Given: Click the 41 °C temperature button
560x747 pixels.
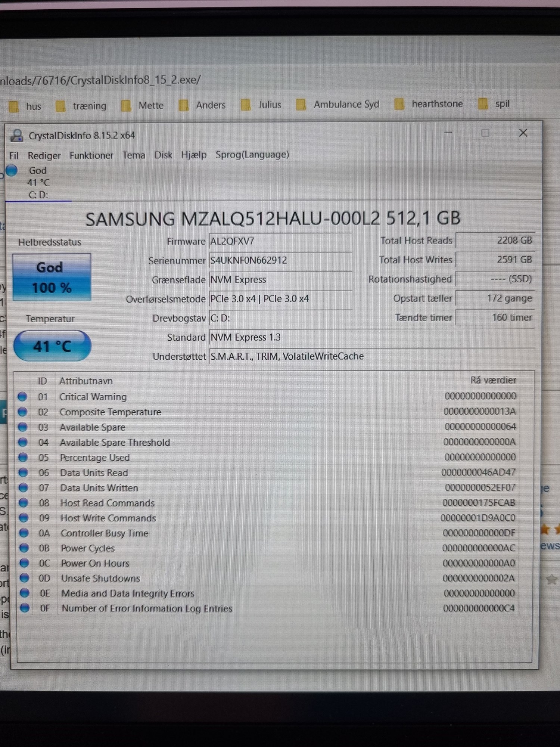Looking at the screenshot, I should click(52, 346).
